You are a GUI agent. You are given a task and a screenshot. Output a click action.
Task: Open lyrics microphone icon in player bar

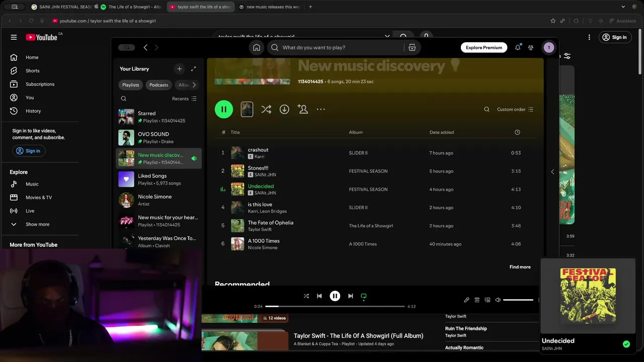[x=466, y=300]
